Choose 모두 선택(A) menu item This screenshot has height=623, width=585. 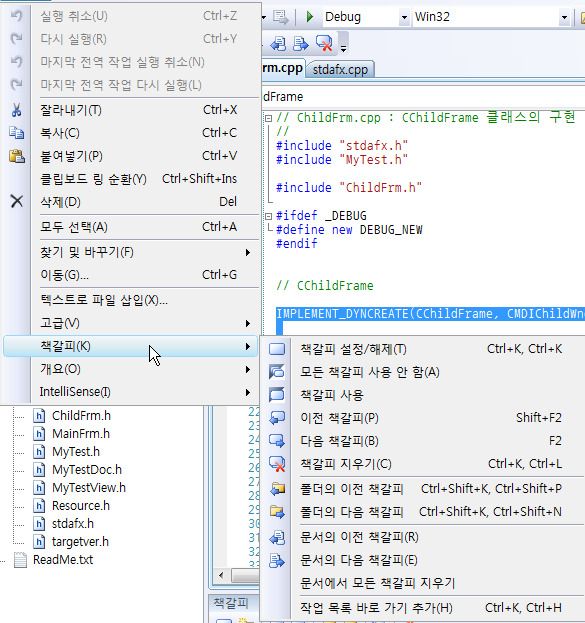131,227
